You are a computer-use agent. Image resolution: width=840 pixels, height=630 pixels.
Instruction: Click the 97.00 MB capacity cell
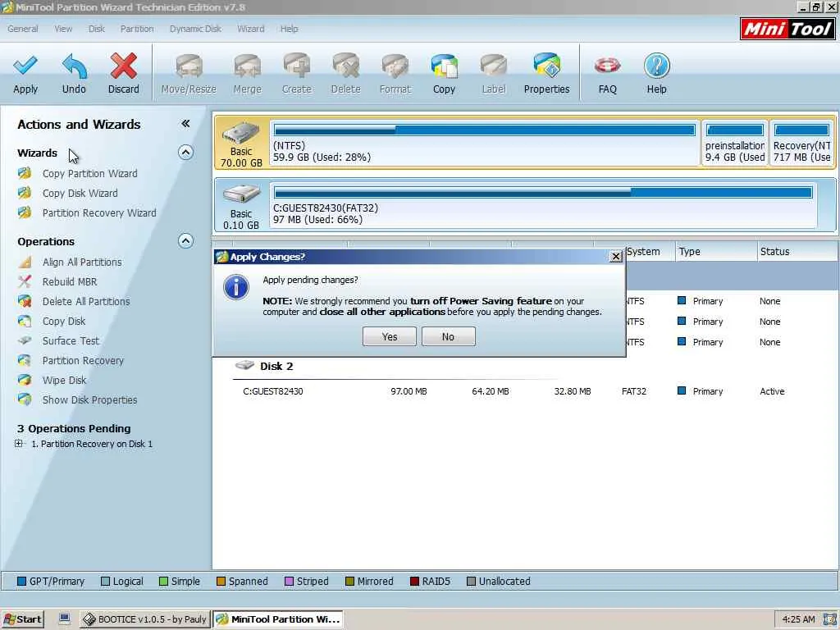pyautogui.click(x=409, y=391)
